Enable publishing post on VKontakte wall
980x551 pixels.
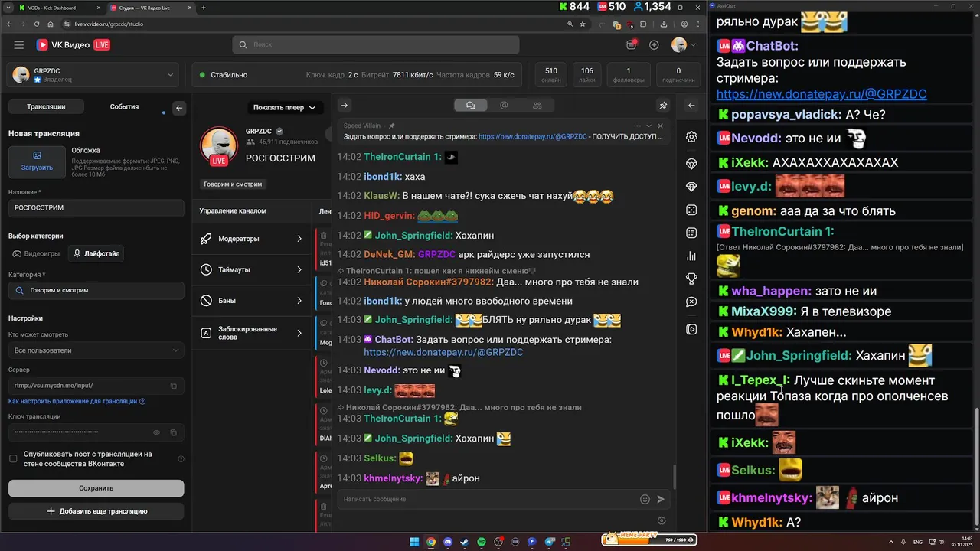(x=13, y=458)
